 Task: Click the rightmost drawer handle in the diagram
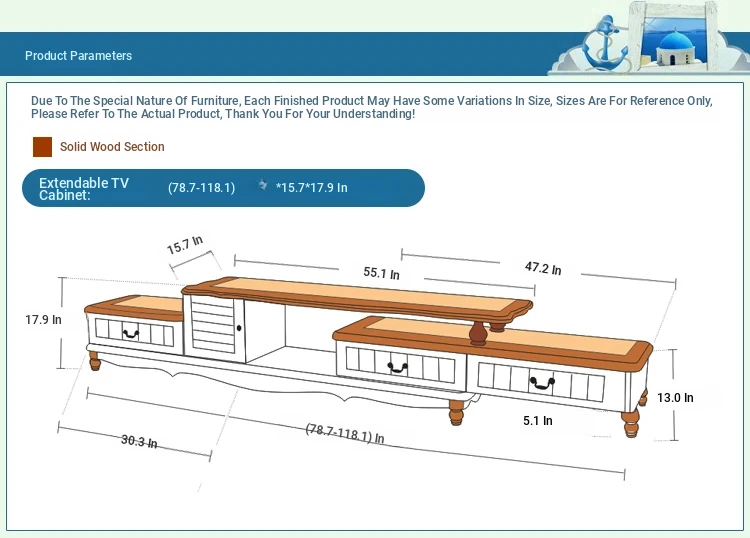coord(541,383)
